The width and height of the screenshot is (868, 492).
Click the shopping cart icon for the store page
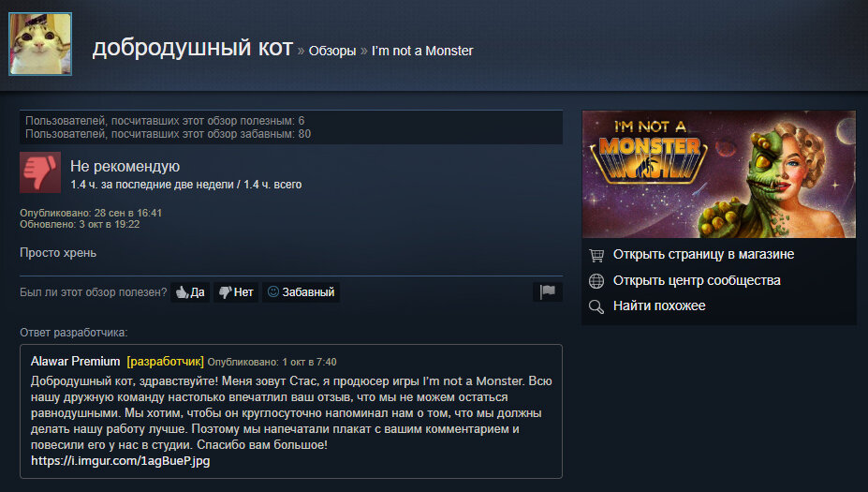[x=596, y=255]
